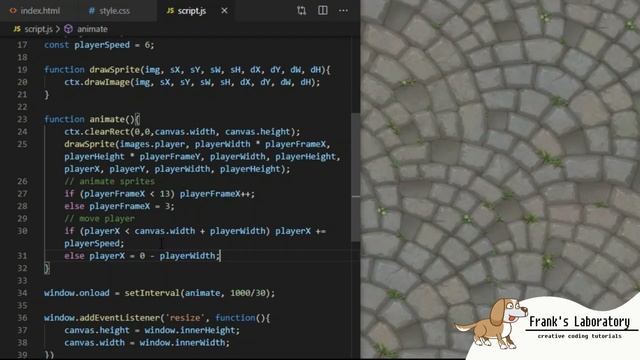The image size is (640, 360).
Task: Click the ctx.clearRect line
Action: point(182,132)
